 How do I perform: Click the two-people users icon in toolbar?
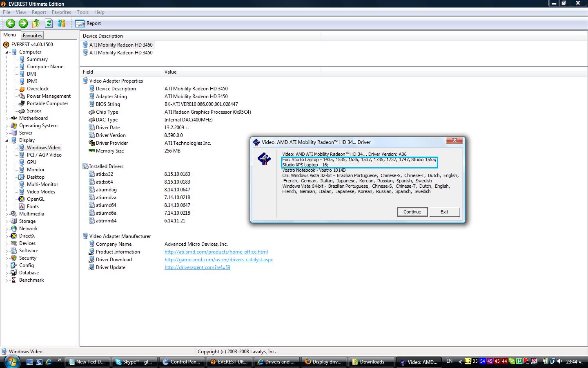tap(62, 23)
